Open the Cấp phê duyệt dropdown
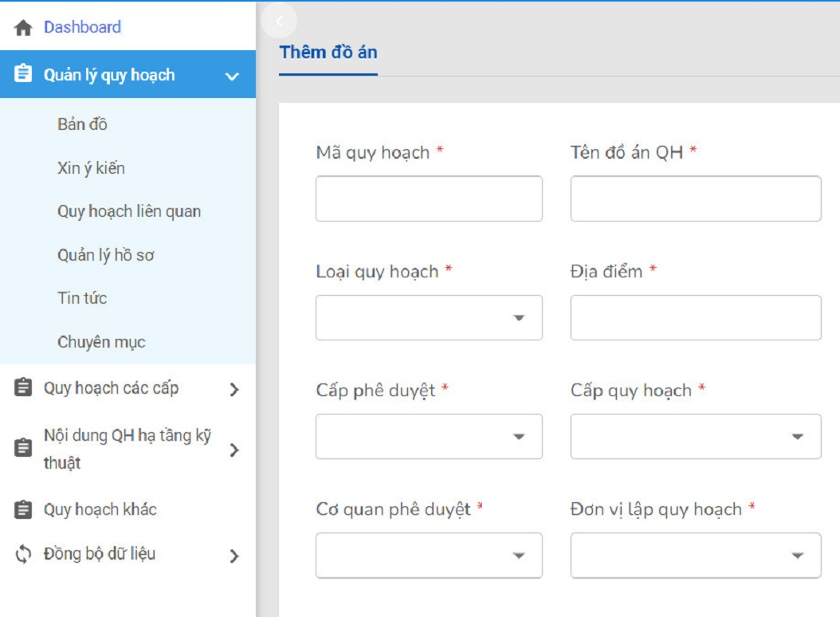 pyautogui.click(x=429, y=436)
